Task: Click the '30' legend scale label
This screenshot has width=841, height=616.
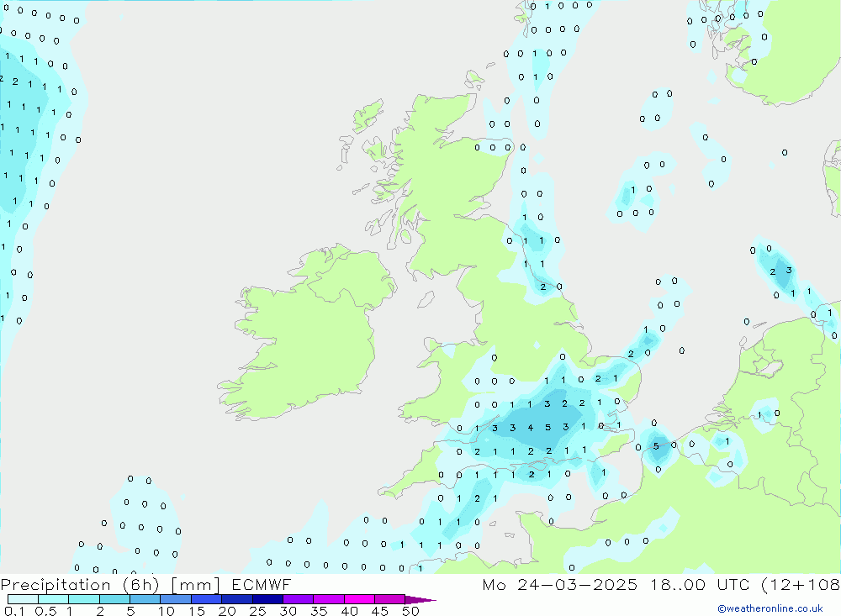Action: [x=288, y=611]
